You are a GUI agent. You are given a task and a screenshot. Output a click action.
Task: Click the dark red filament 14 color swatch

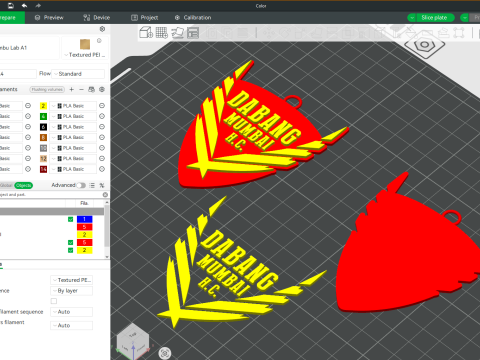click(x=43, y=169)
